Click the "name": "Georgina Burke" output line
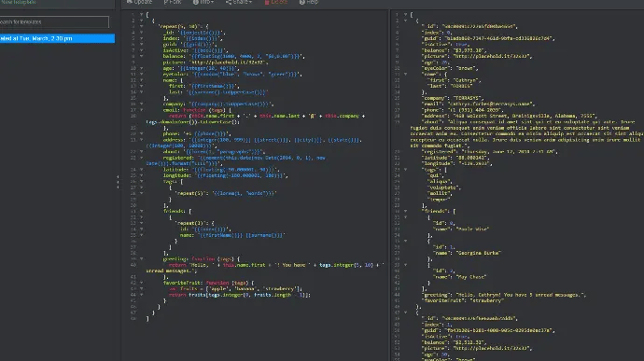 coord(468,253)
